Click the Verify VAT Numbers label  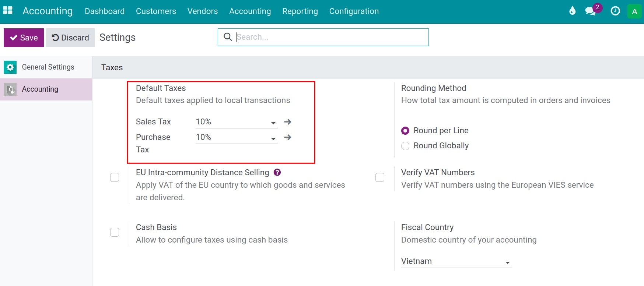coord(438,173)
